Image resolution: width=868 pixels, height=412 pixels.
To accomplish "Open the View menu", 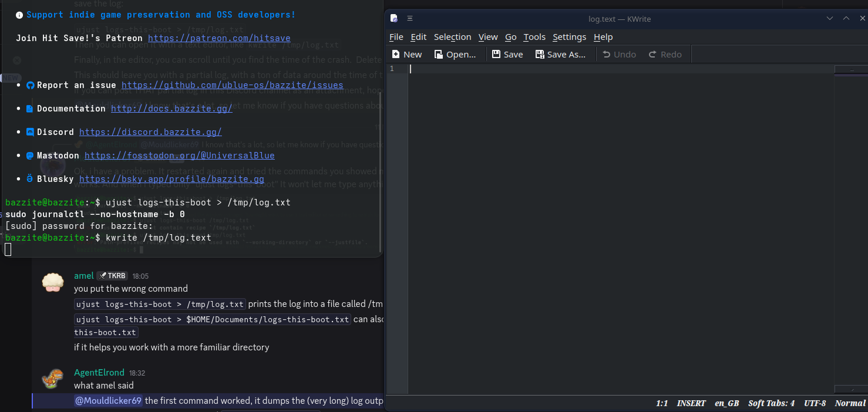I will tap(488, 37).
